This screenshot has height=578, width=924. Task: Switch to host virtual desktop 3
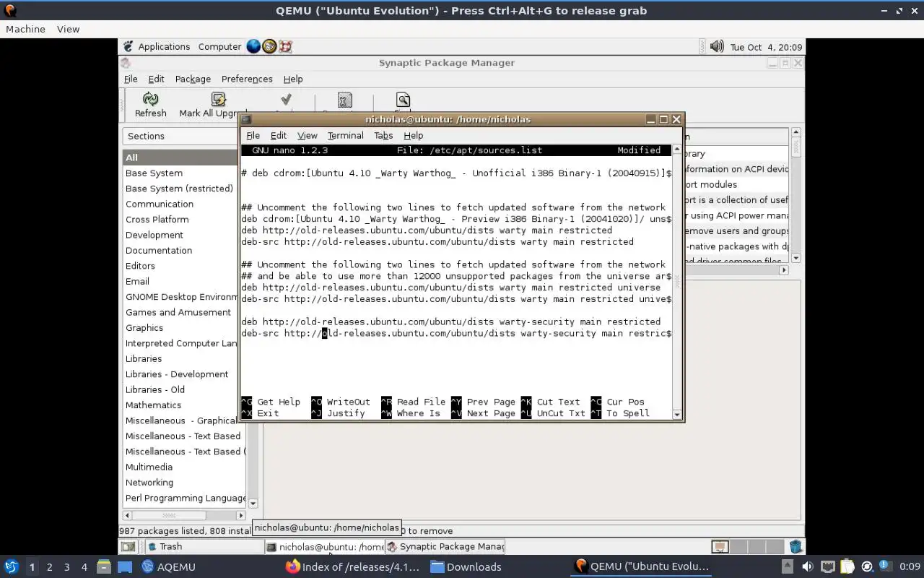[66, 566]
